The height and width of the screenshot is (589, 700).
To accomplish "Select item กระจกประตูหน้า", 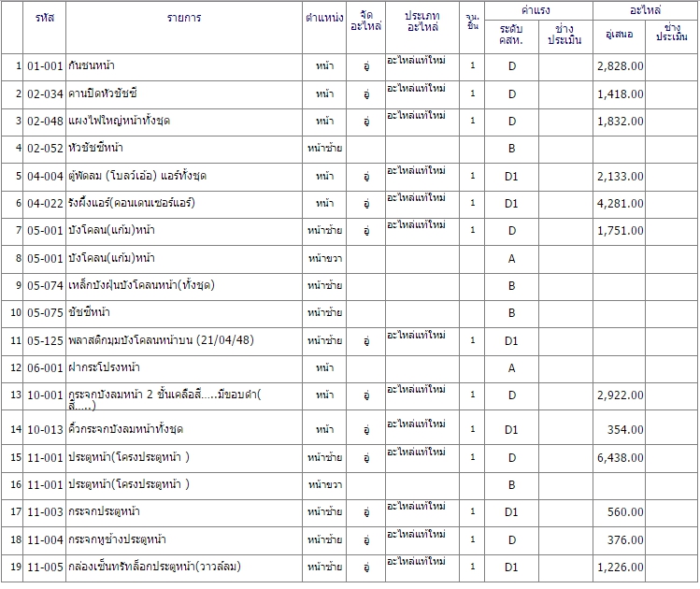I will (x=104, y=511).
